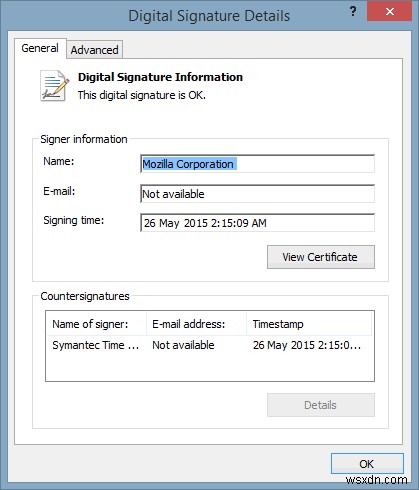Select the General tab
419x490 pixels.
pyautogui.click(x=40, y=48)
